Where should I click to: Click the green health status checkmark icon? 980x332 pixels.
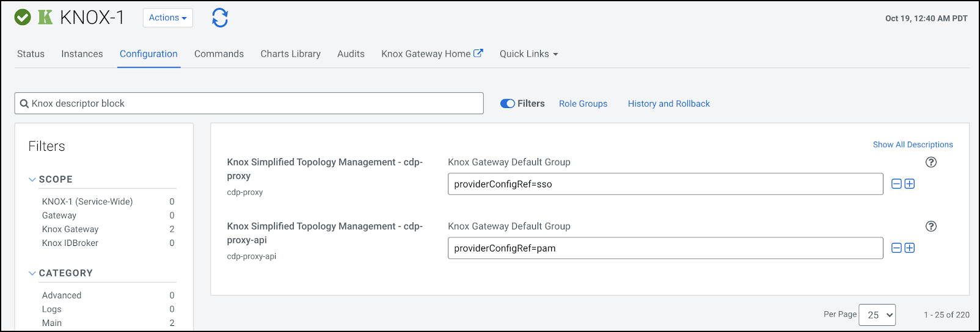(23, 17)
